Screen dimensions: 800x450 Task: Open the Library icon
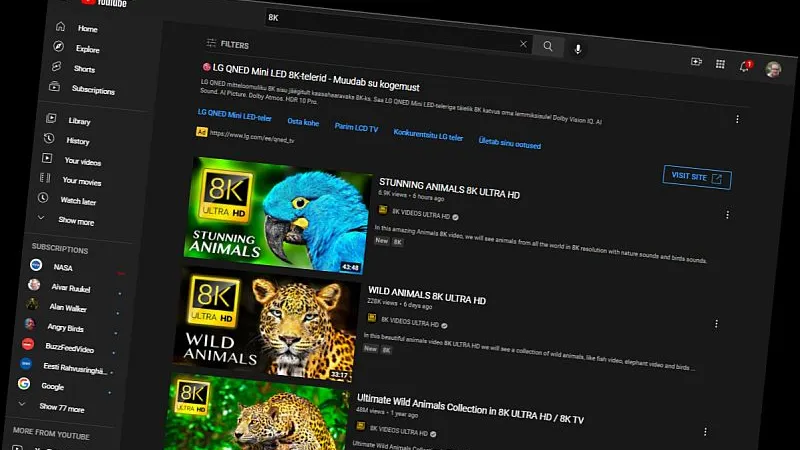pyautogui.click(x=51, y=118)
